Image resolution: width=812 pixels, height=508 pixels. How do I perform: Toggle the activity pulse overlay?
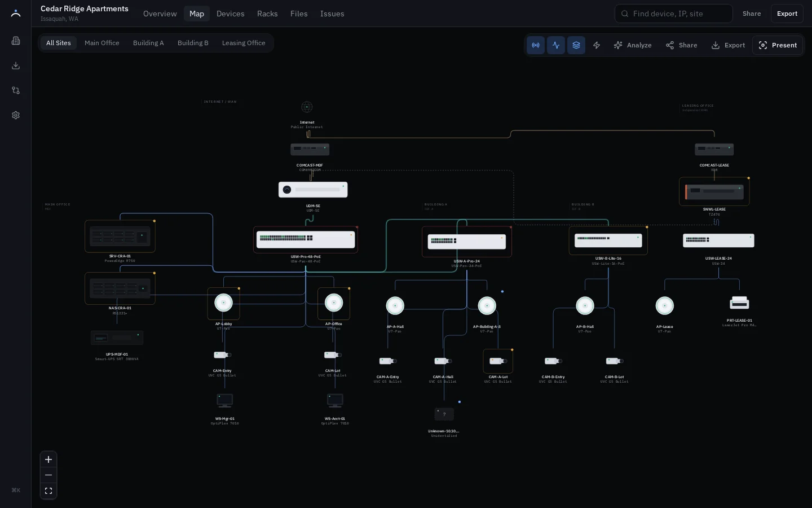556,45
